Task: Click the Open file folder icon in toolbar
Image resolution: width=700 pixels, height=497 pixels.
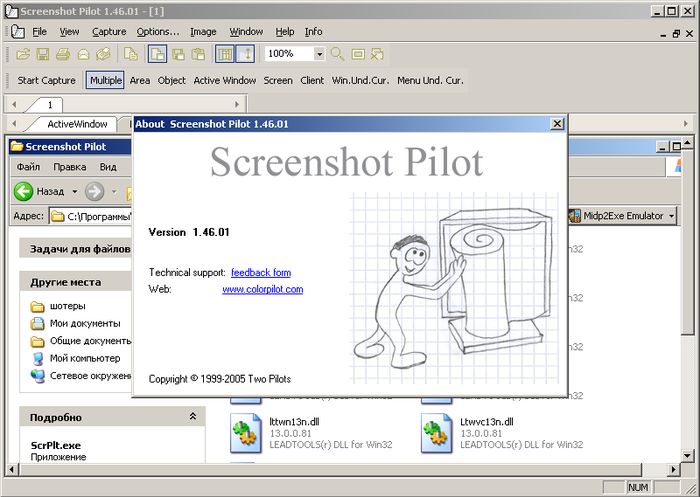Action: (x=23, y=54)
